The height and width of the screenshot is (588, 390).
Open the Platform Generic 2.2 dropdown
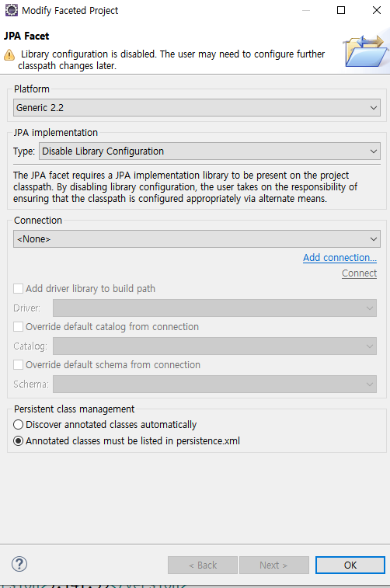point(197,108)
